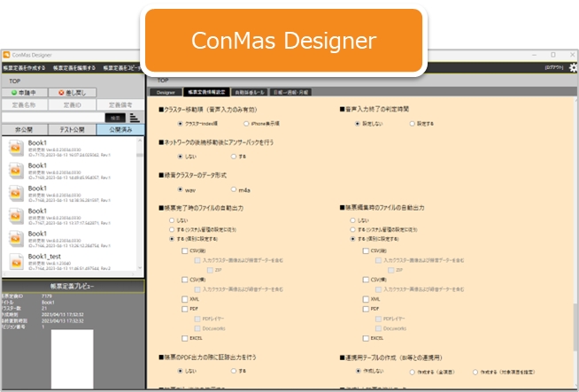Switch to the テスト公開 list tab
The width and height of the screenshot is (579, 392).
pos(73,129)
